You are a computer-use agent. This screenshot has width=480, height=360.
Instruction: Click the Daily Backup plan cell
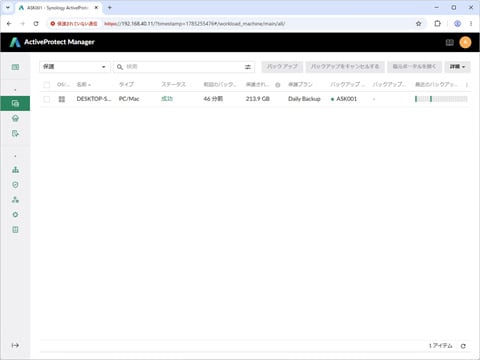coord(304,99)
